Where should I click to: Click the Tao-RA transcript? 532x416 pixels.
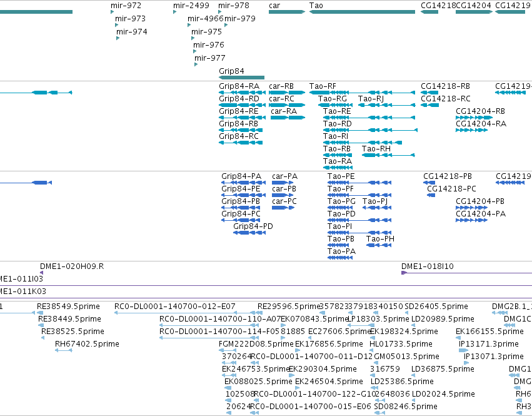(x=338, y=168)
